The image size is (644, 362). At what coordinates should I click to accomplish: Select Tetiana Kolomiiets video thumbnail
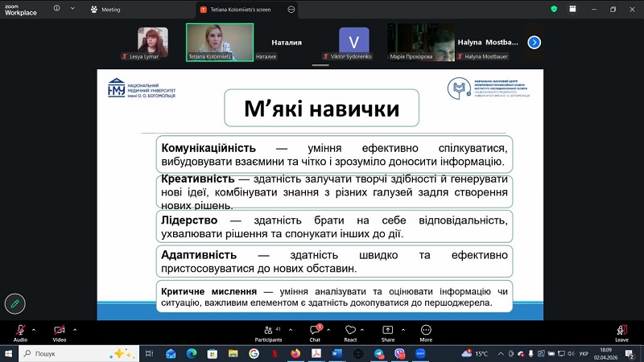(220, 39)
